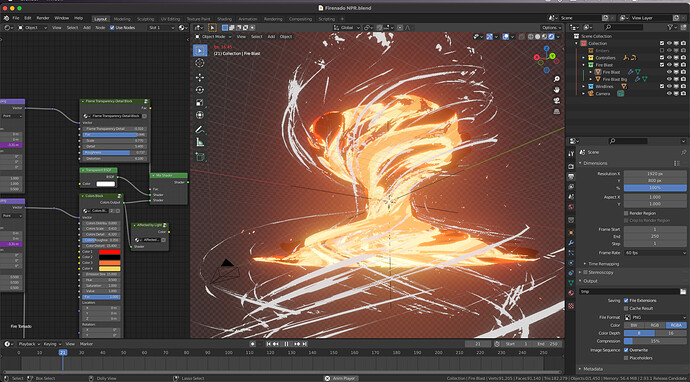Select the Rotate tool in viewport toolbar

coord(200,90)
